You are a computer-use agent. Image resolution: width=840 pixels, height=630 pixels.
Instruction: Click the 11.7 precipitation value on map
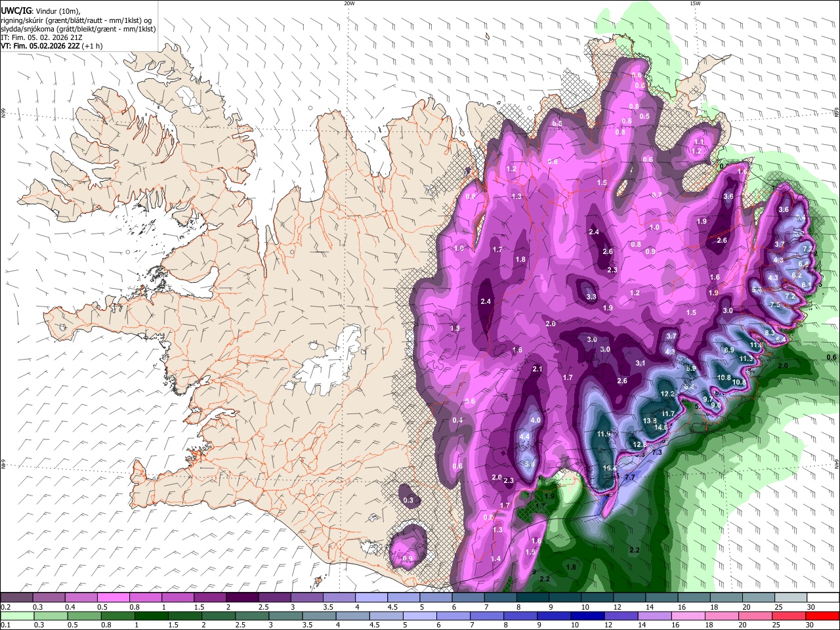668,413
